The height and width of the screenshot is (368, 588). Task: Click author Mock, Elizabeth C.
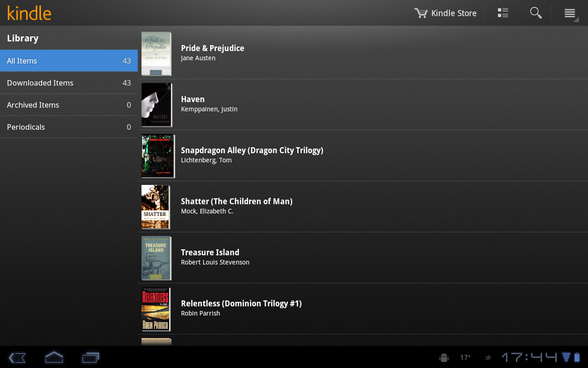[207, 211]
